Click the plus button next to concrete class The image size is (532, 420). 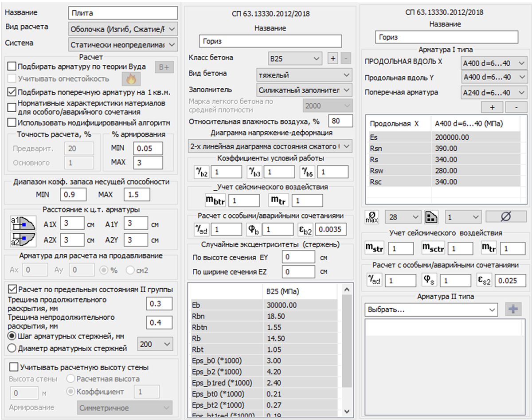pos(332,58)
